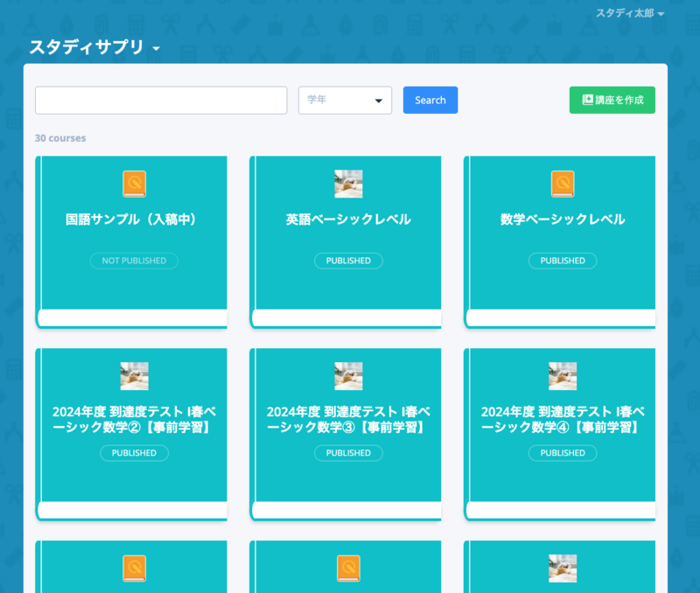Click the orange book icon on 国語サンプル card
The image size is (700, 593).
pyautogui.click(x=135, y=184)
